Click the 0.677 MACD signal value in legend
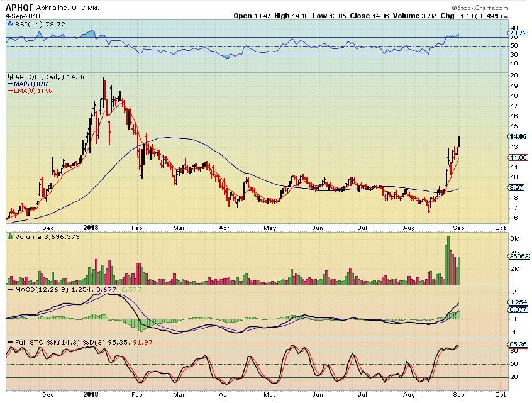532x403 pixels. pyautogui.click(x=106, y=289)
